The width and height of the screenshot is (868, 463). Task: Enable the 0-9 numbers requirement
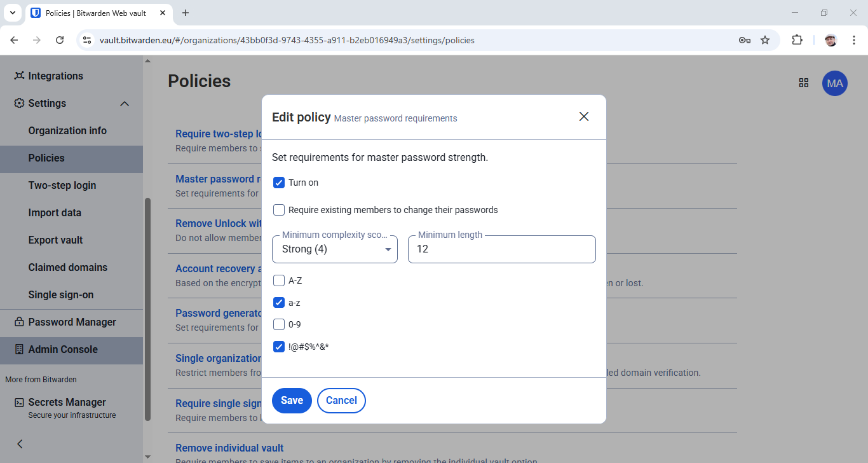[278, 324]
